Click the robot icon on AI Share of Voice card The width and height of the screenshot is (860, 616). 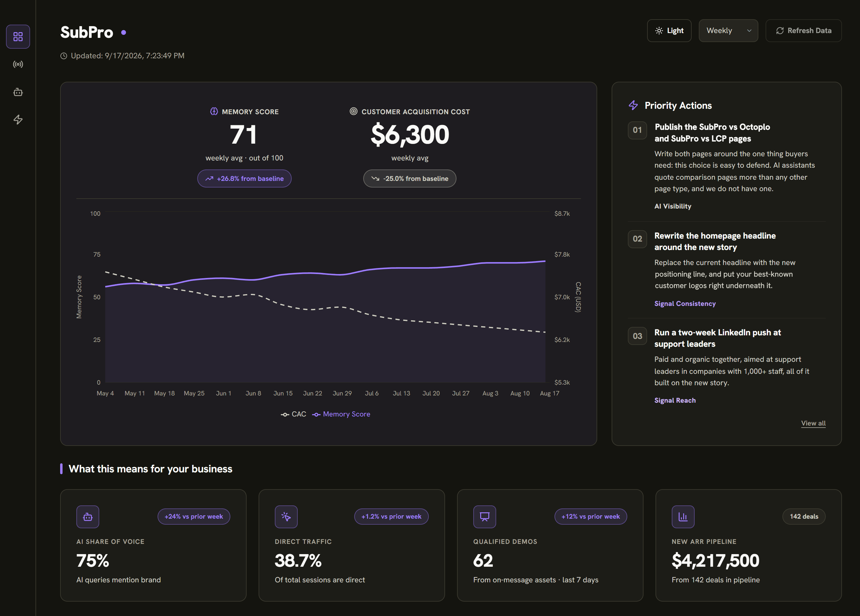pos(88,516)
